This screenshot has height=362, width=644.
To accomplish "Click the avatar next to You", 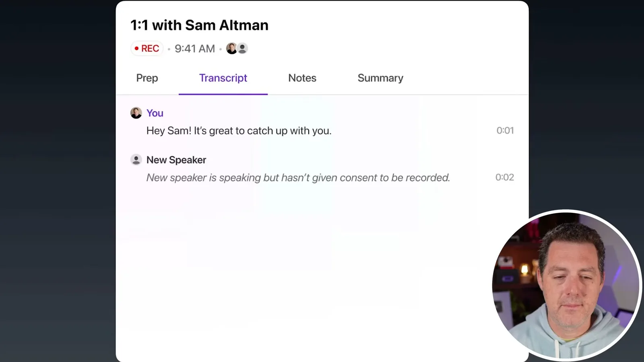I will 136,113.
